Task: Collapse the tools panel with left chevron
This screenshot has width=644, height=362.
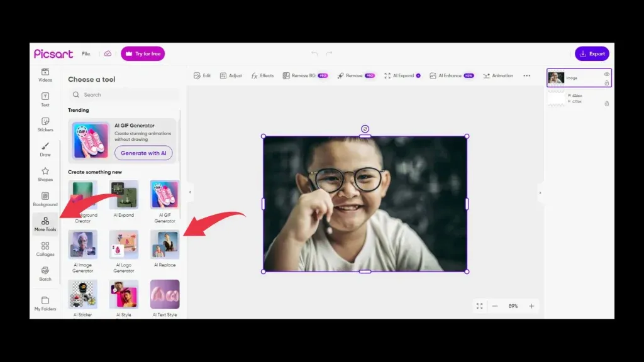Action: tap(190, 192)
